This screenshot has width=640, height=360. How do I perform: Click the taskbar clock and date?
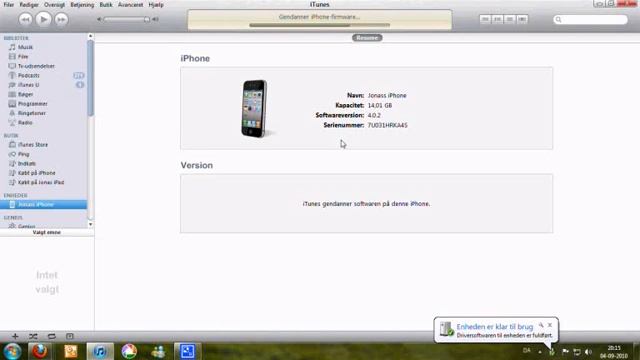point(613,352)
